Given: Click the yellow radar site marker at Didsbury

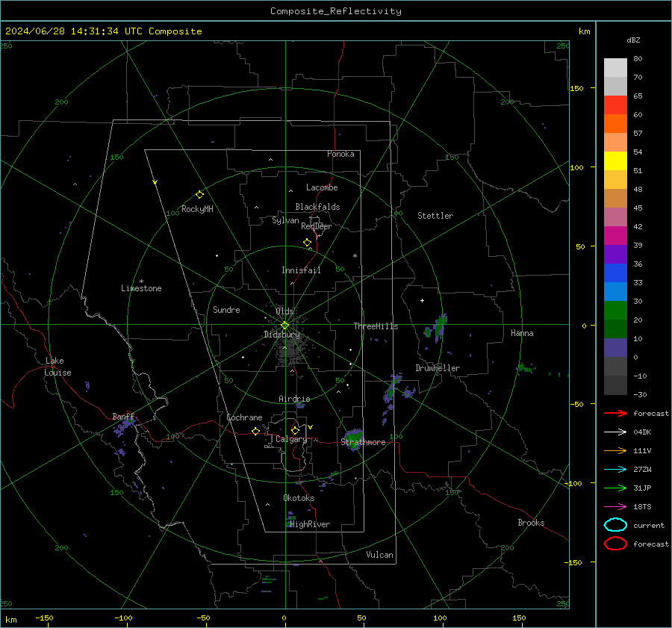Looking at the screenshot, I should point(284,326).
